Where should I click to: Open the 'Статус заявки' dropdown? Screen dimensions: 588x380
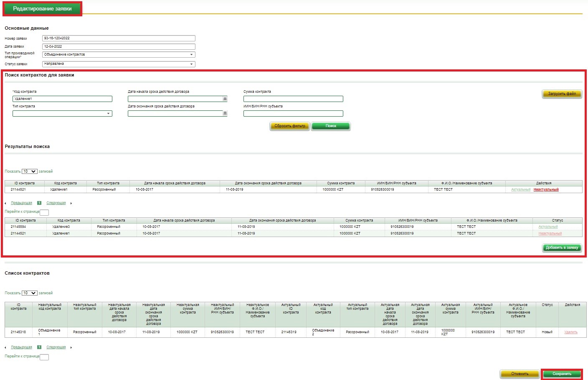pos(191,64)
